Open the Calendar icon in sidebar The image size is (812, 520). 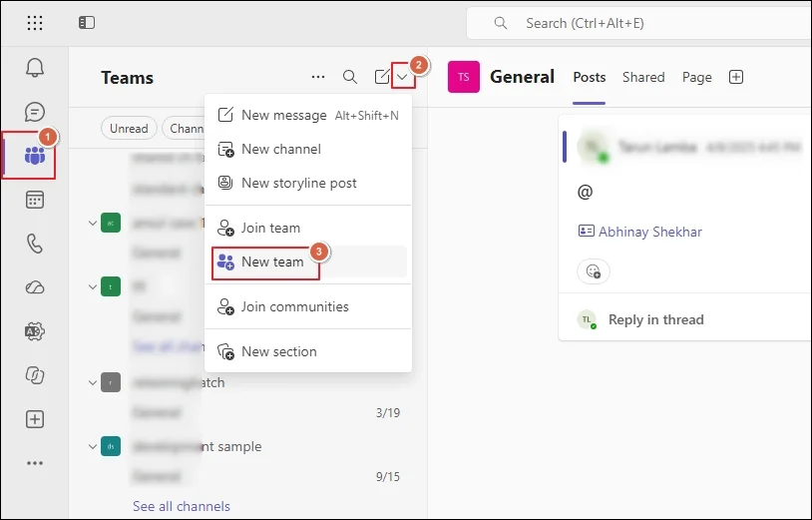point(35,200)
